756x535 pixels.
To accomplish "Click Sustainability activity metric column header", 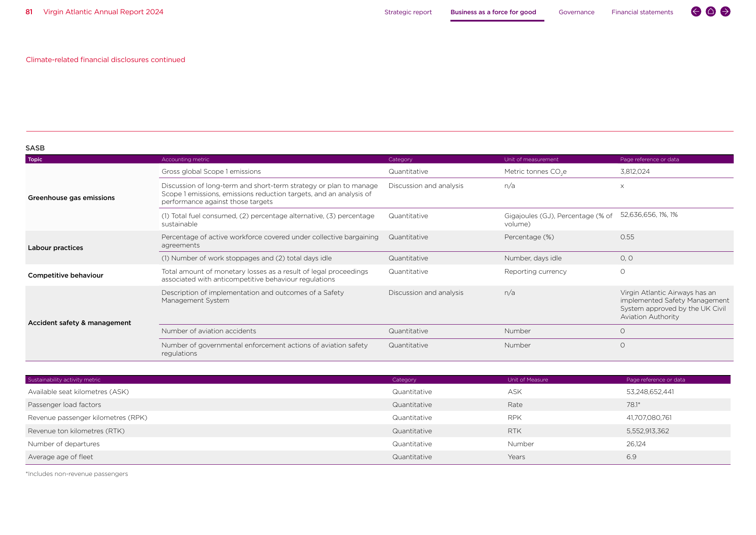I will click(64, 380).
